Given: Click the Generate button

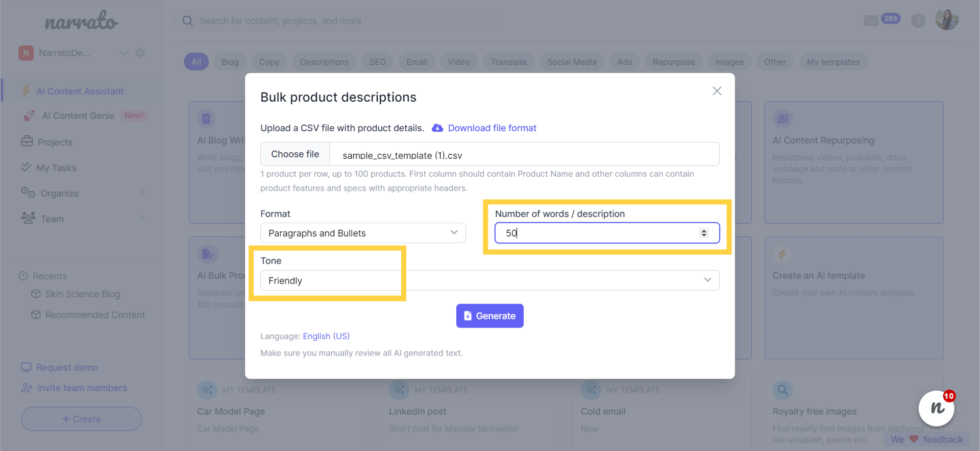Looking at the screenshot, I should pyautogui.click(x=489, y=316).
